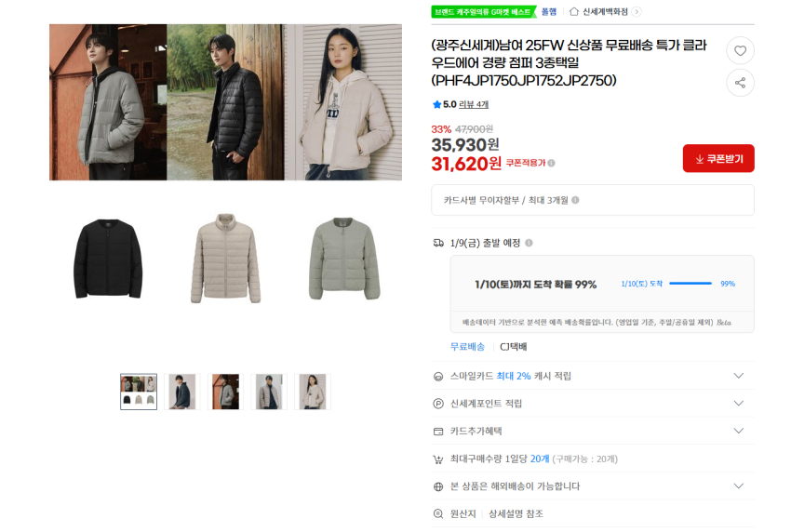791x532 pixels.
Task: Select second thumbnail of man in navy jacket
Action: click(182, 392)
